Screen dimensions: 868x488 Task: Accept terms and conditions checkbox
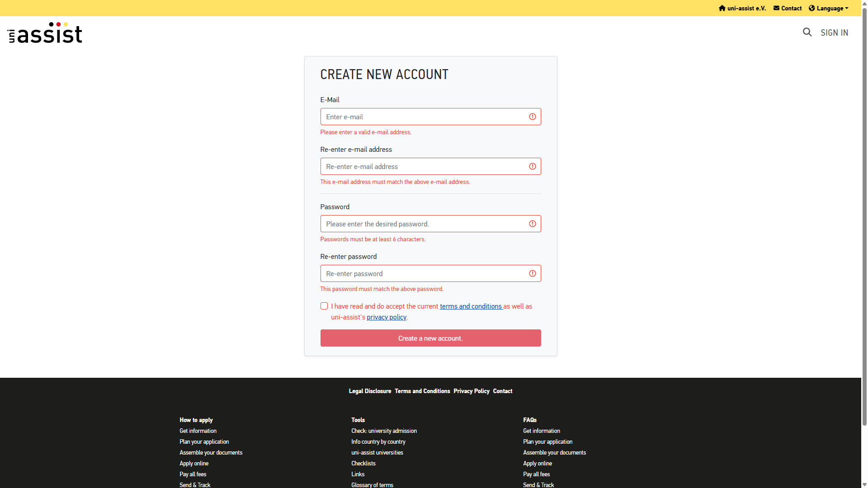pyautogui.click(x=324, y=306)
